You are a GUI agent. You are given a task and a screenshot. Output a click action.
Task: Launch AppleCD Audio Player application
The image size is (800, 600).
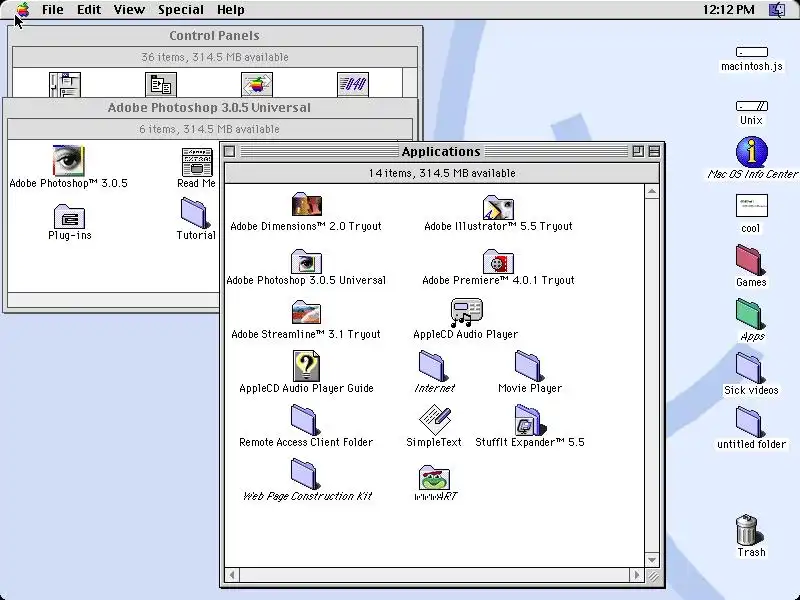[466, 312]
